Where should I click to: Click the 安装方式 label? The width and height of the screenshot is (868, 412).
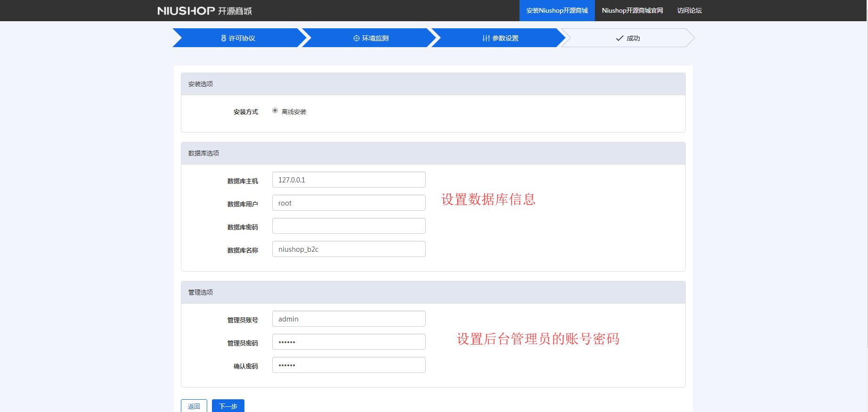(x=246, y=112)
